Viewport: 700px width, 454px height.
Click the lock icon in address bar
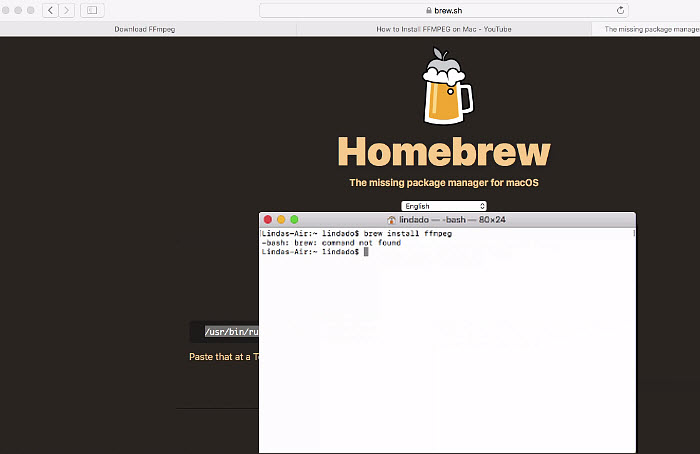[429, 10]
